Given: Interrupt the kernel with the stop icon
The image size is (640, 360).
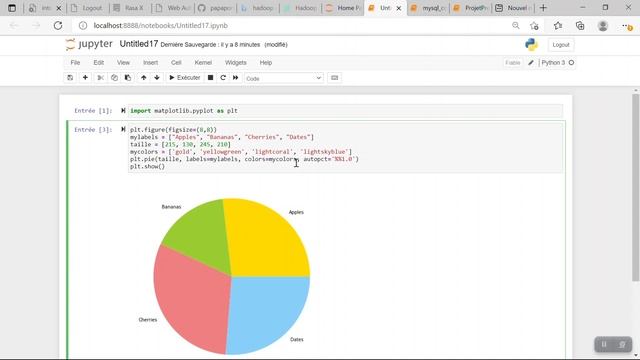Looking at the screenshot, I should 210,78.
